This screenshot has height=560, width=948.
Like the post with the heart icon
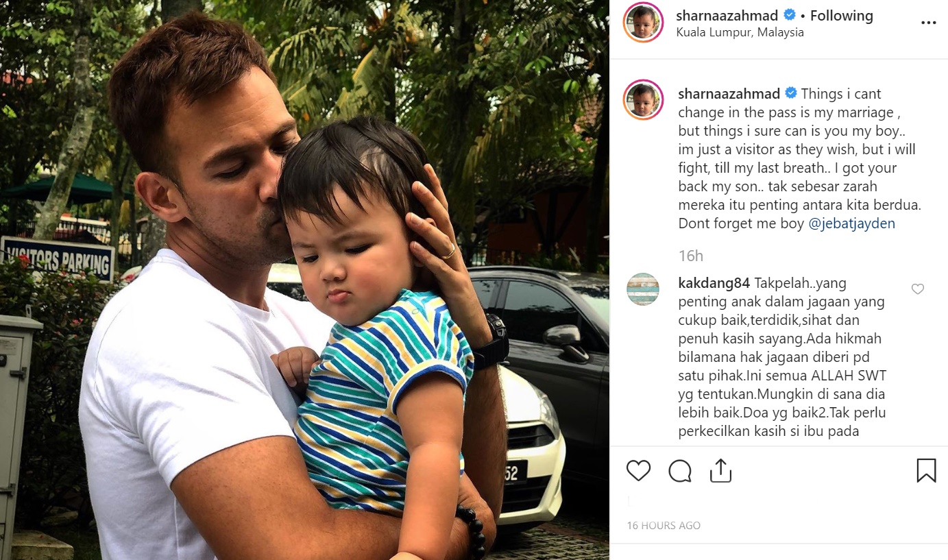638,470
